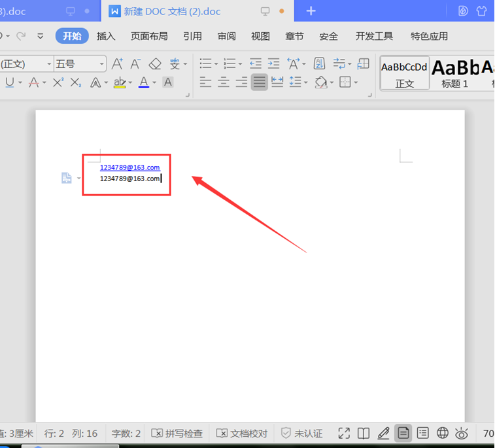This screenshot has height=448, width=495.
Task: Decrease the paragraph indent
Action: (256, 64)
